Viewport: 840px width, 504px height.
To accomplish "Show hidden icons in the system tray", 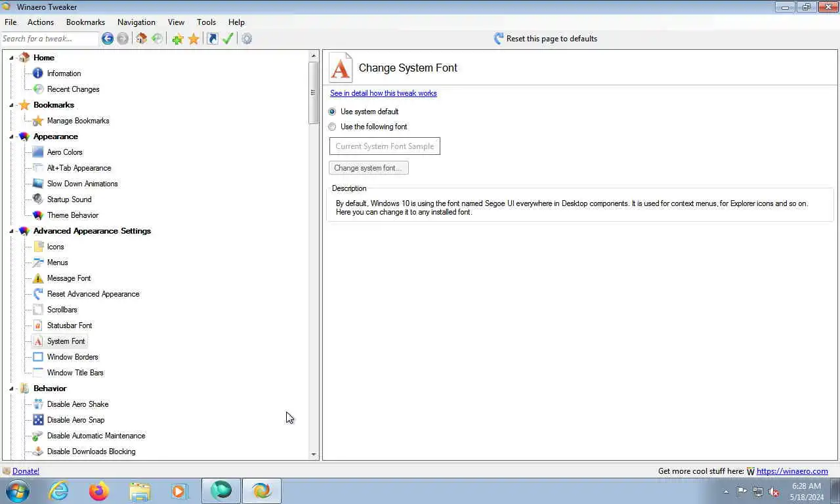I will 726,492.
